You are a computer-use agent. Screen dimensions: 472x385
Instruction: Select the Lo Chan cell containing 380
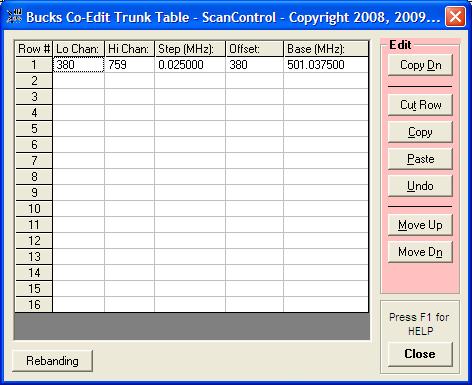tap(79, 65)
